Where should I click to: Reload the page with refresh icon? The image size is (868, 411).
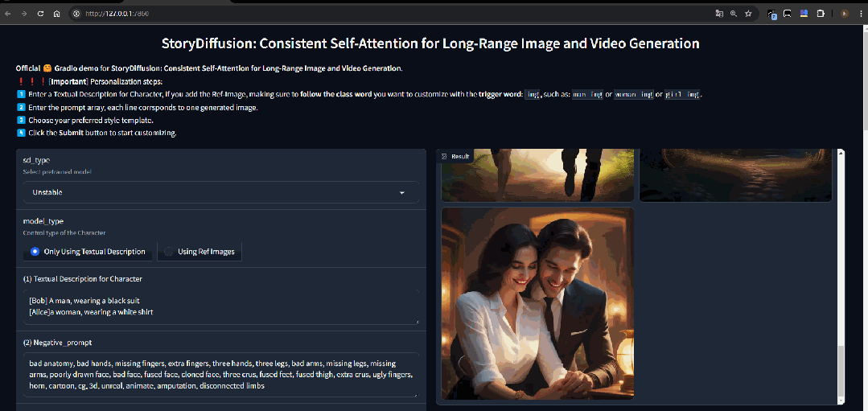coord(40,14)
